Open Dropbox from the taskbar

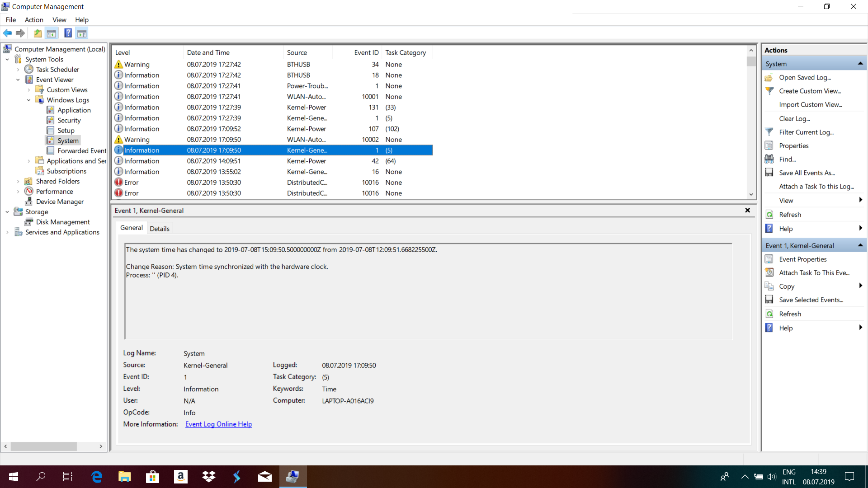point(208,476)
